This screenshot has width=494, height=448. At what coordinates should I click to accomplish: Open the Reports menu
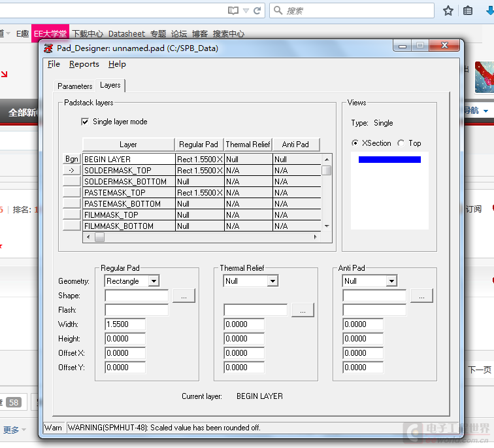pos(84,64)
